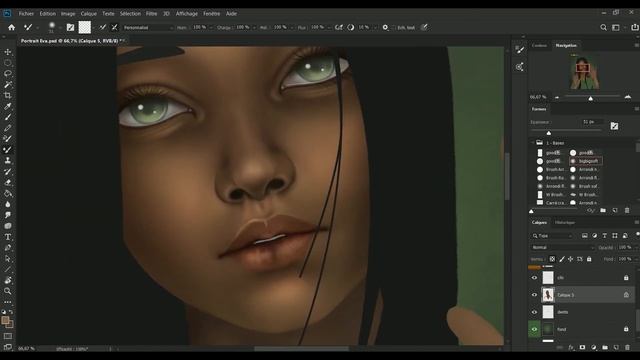Viewport: 640px width, 360px height.
Task: Open the brush settings panel icon in dock
Action: pyautogui.click(x=520, y=50)
